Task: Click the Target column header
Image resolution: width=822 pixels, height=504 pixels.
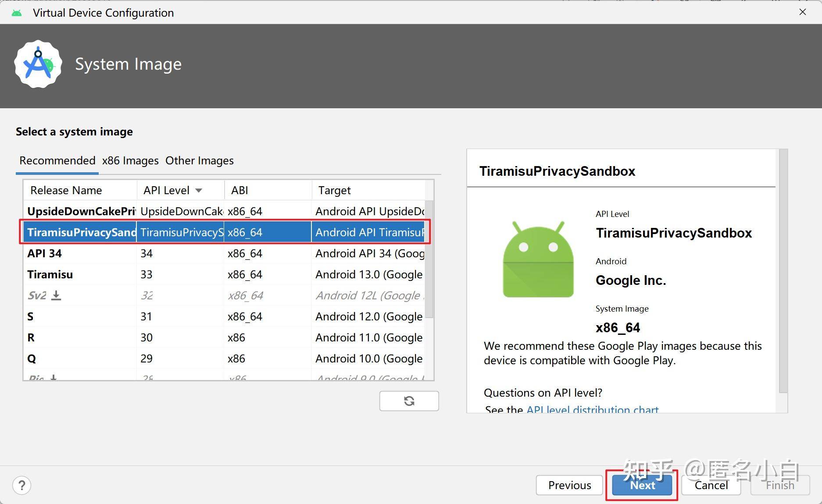Action: point(368,190)
